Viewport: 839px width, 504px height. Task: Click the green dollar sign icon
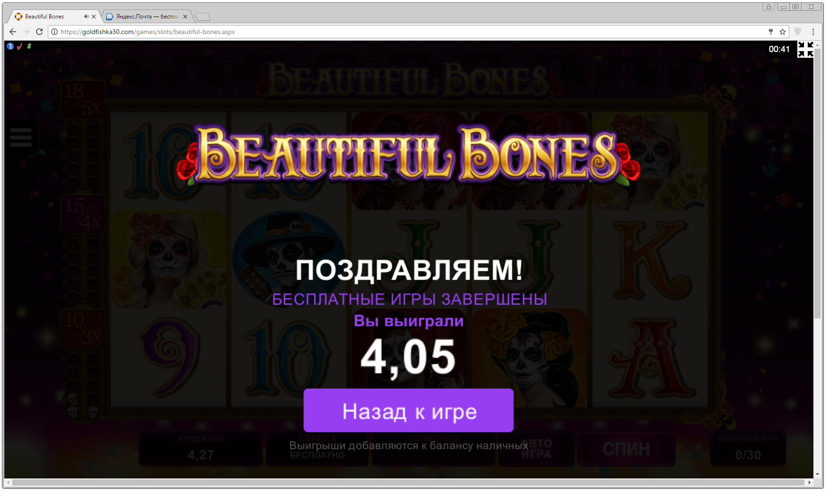coord(29,46)
